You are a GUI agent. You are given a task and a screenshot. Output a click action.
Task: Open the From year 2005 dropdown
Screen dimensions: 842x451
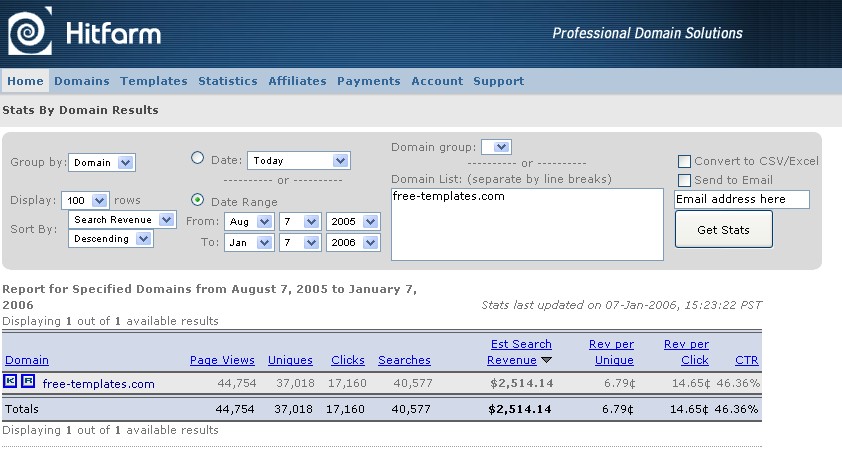click(x=353, y=222)
